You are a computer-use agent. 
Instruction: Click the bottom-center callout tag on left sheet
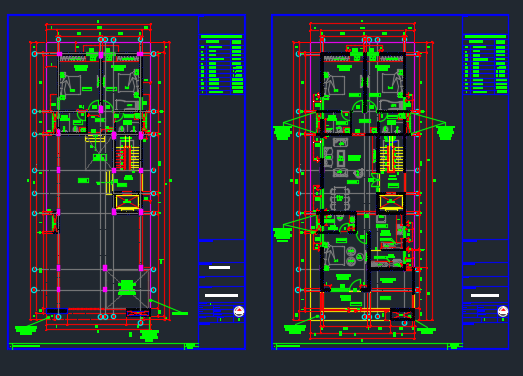coord(149,335)
